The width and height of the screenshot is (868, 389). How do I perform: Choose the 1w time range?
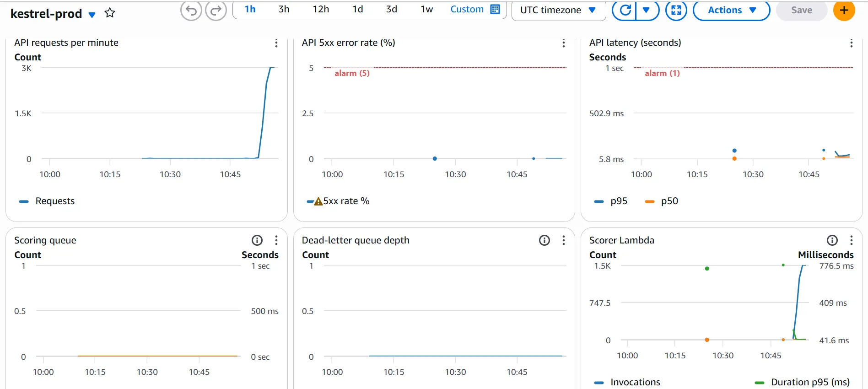[426, 9]
